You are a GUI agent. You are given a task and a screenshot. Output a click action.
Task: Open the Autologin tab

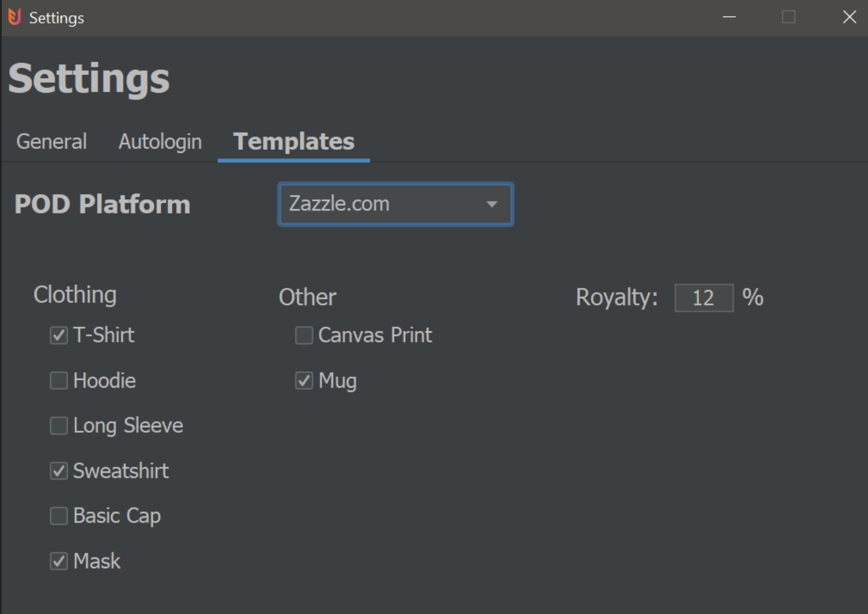[x=160, y=142]
